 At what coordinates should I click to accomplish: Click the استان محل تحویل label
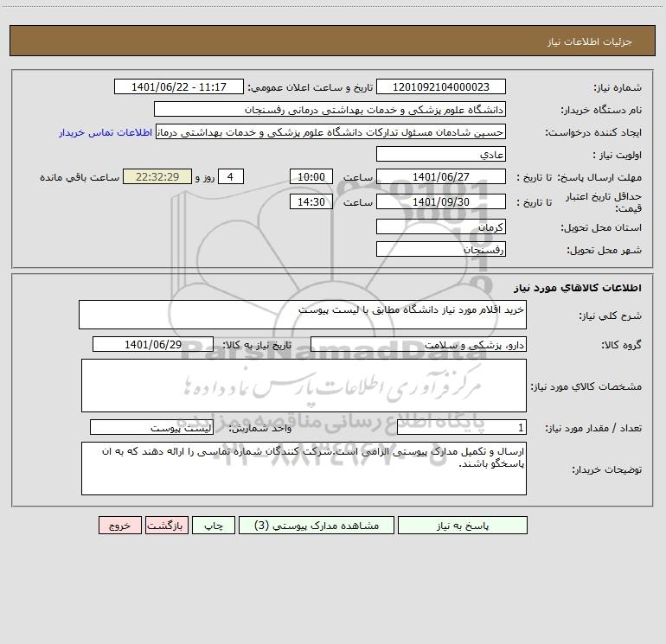(601, 227)
